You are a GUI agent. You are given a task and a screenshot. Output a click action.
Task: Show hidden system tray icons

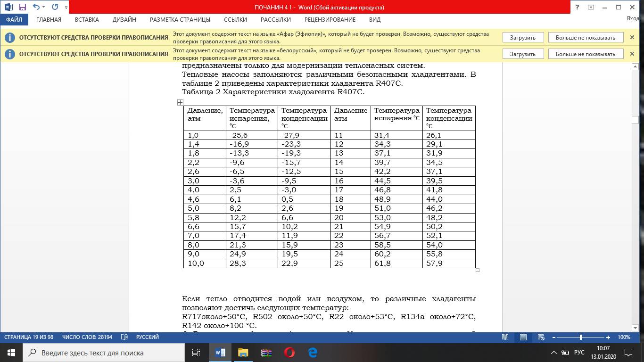(x=553, y=353)
